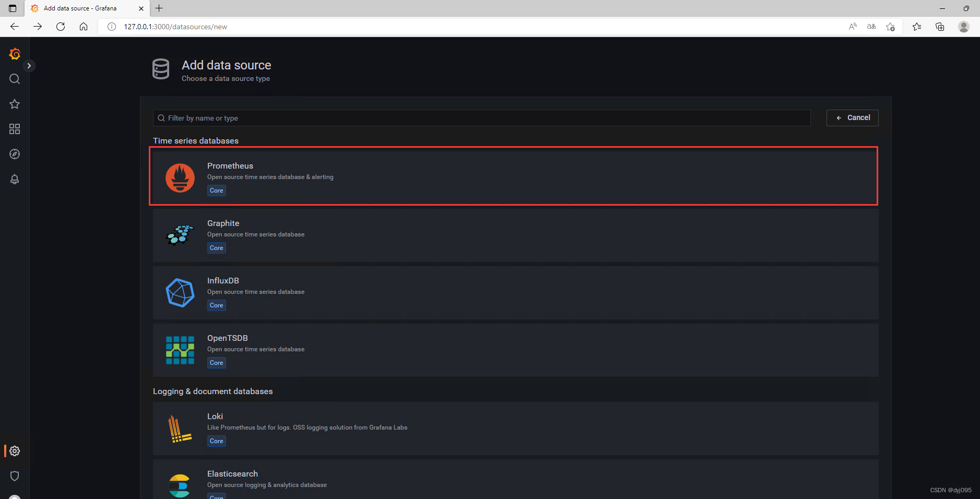Click the Translate page icon

click(x=871, y=27)
